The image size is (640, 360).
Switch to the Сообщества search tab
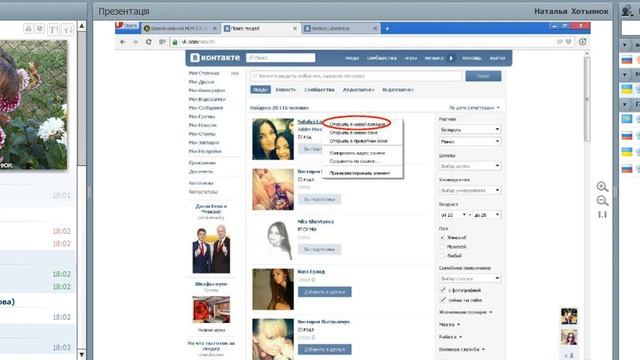(319, 90)
